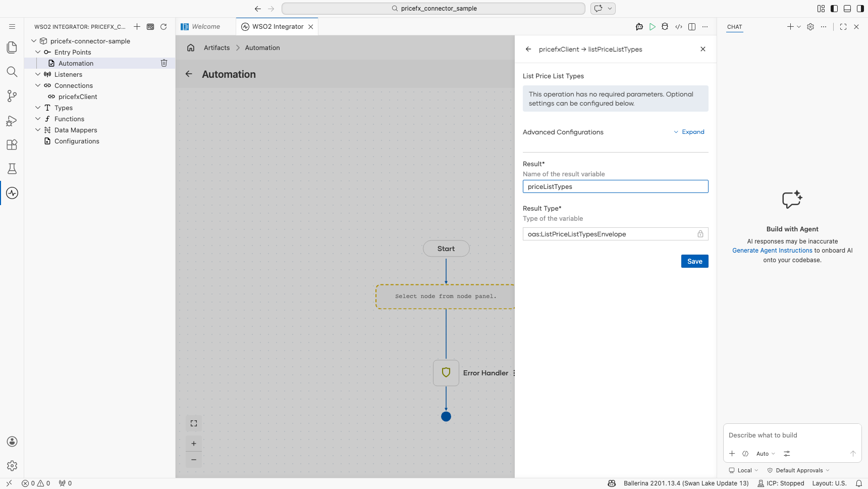
Task: Open the Local session target dropdown
Action: (744, 470)
